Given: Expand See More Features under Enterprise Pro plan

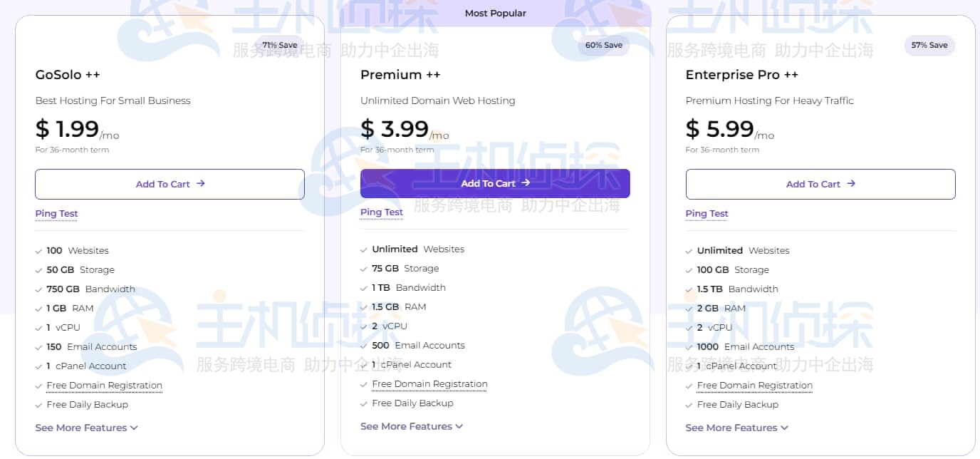Looking at the screenshot, I should point(737,428).
